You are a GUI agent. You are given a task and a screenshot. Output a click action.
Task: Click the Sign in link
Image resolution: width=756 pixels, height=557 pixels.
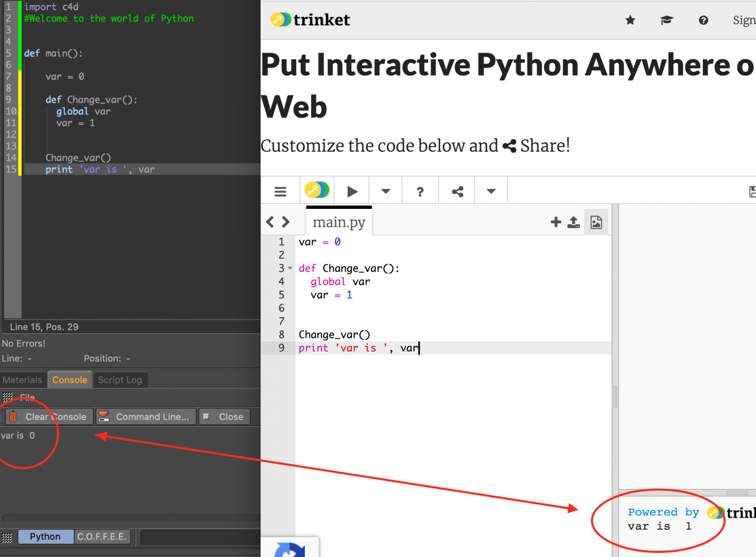pyautogui.click(x=744, y=20)
